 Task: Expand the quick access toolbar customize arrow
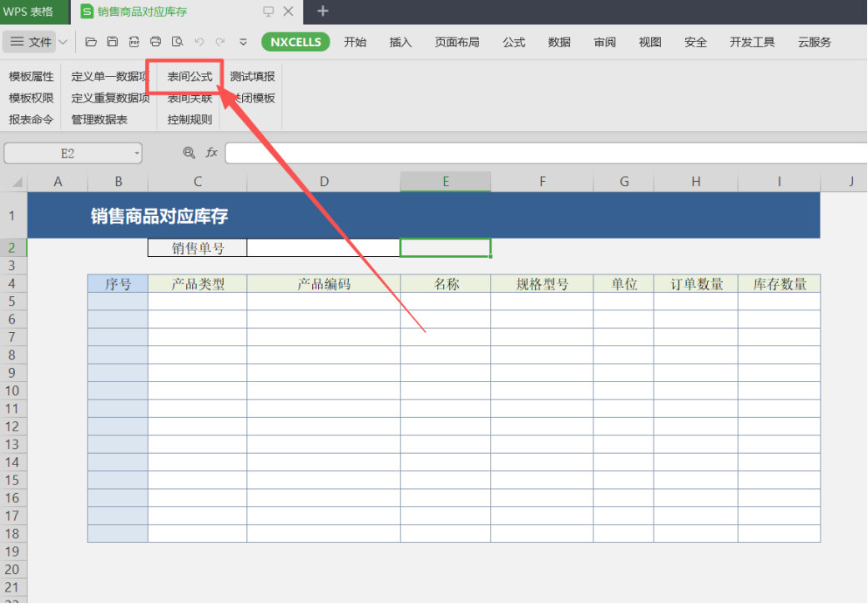pyautogui.click(x=243, y=42)
